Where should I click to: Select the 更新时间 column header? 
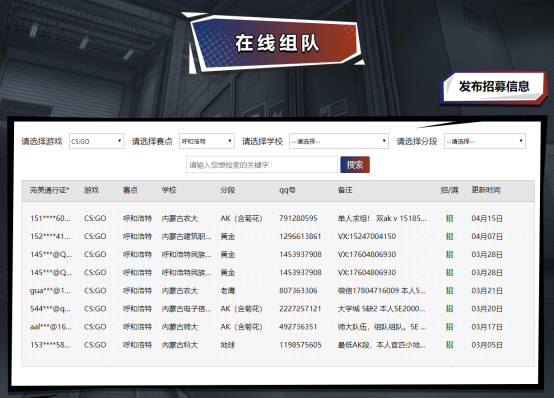(486, 190)
